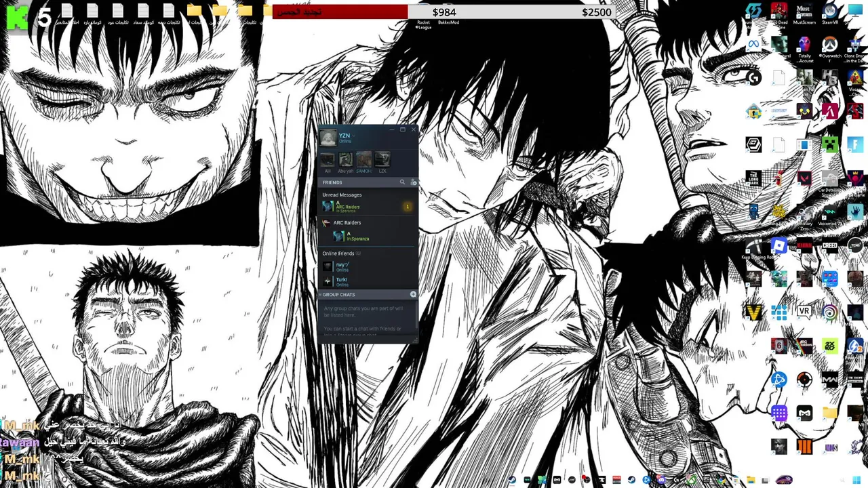The width and height of the screenshot is (868, 488).
Task: Open favorite friend LZX avatar
Action: 382,159
